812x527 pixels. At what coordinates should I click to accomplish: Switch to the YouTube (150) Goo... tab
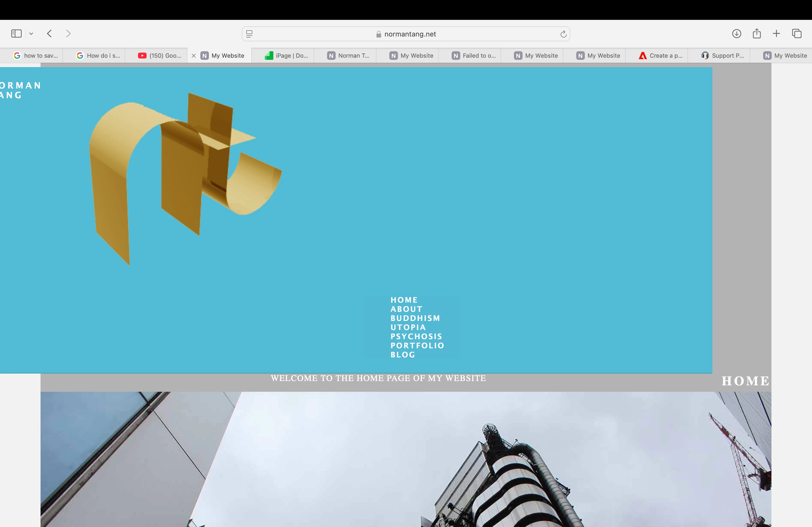point(160,56)
